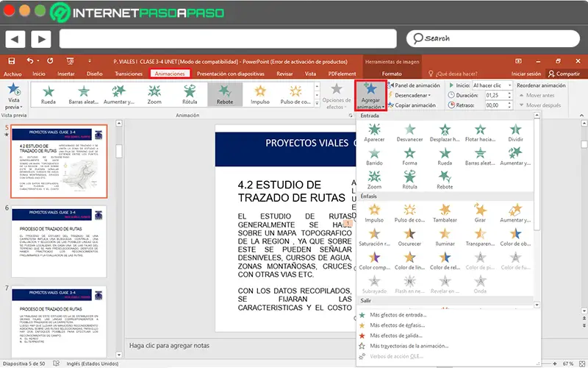Viewport: 588px width, 368px height.
Task: Open the Panel de animación
Action: coord(414,85)
